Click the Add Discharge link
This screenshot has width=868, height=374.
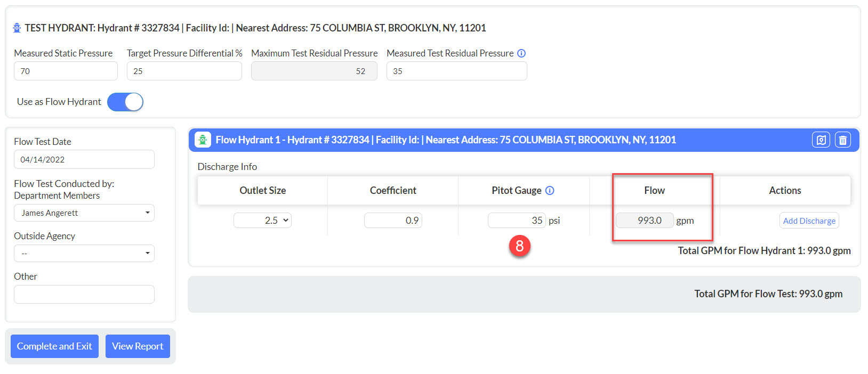(x=809, y=221)
